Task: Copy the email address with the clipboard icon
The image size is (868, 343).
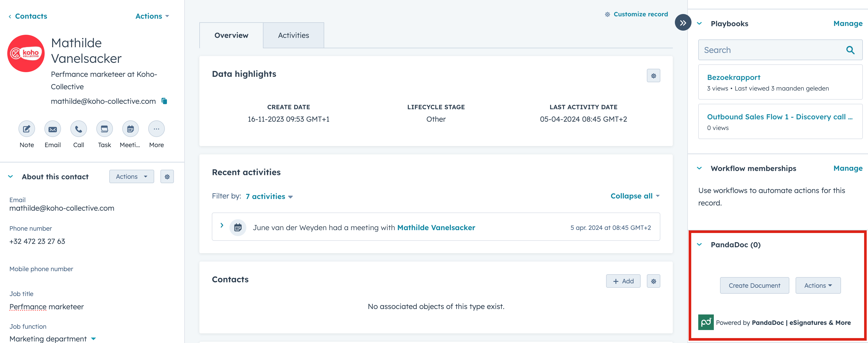Action: 164,101
